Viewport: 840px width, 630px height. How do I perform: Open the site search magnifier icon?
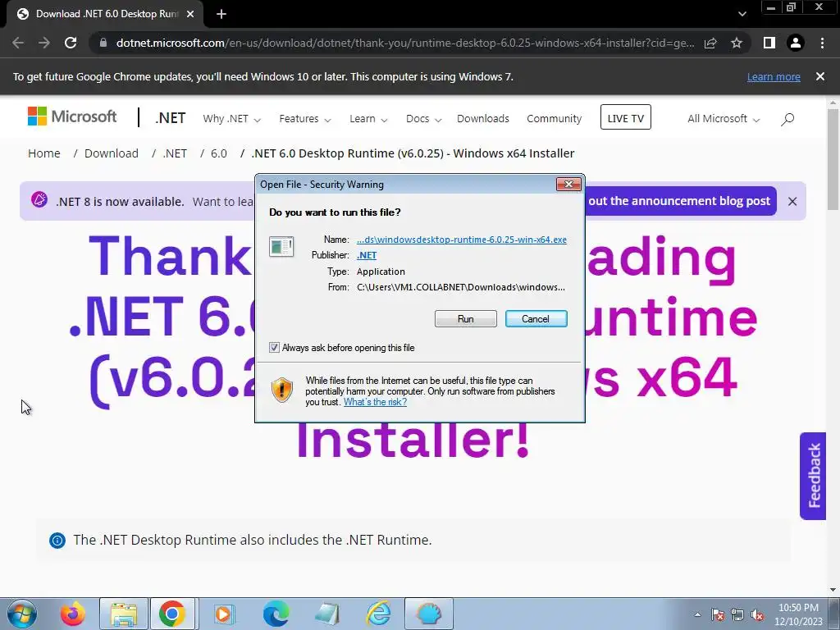click(787, 119)
